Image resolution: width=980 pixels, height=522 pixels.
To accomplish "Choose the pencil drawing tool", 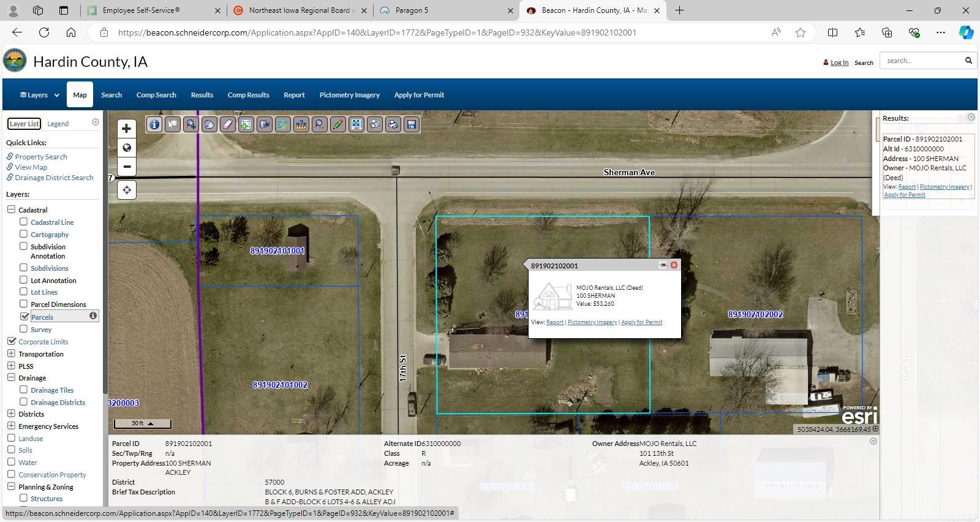I will (x=337, y=124).
